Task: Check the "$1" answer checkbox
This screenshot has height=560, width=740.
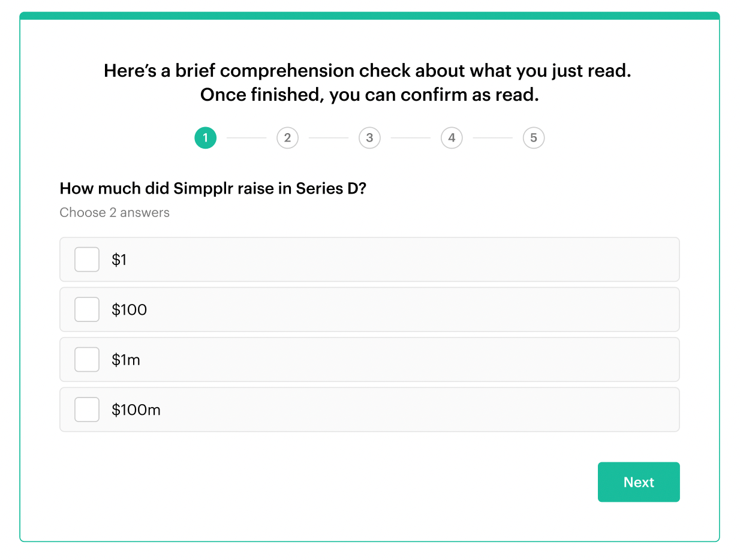Action: (86, 259)
